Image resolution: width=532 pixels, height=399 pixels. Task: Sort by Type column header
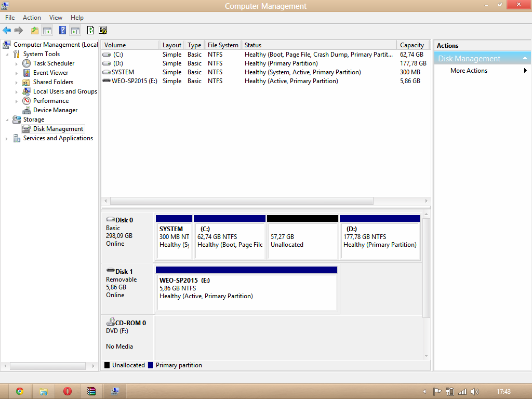[194, 45]
